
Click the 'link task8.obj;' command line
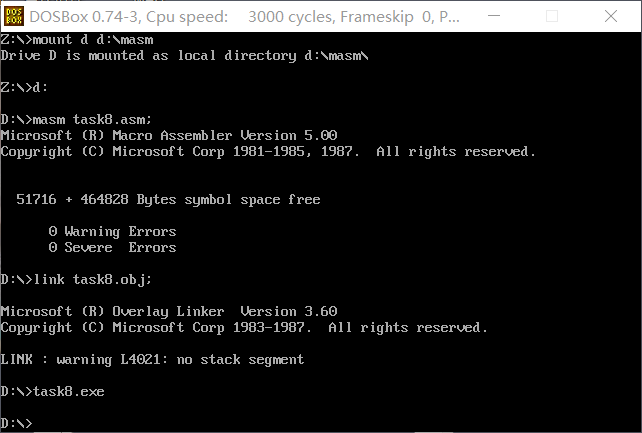(x=76, y=279)
